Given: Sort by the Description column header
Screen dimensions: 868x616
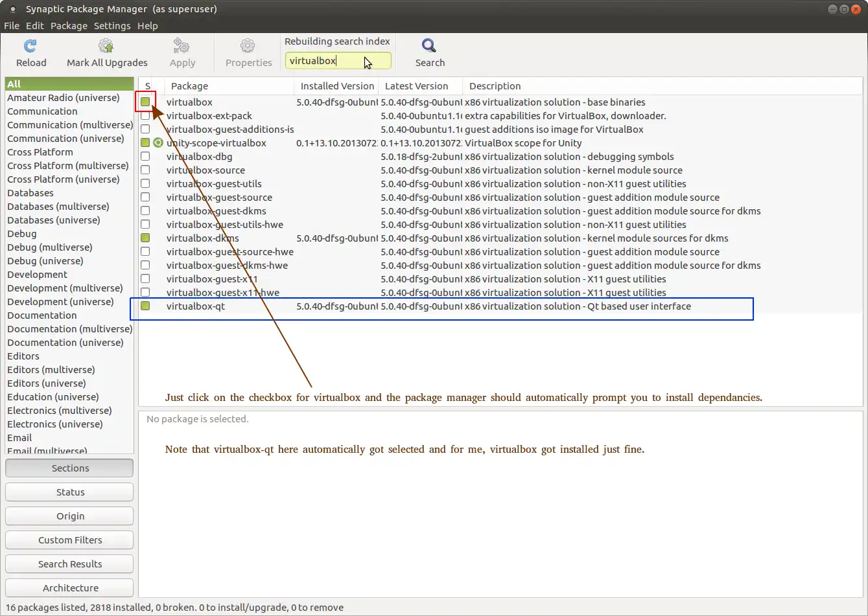Looking at the screenshot, I should tap(663, 86).
